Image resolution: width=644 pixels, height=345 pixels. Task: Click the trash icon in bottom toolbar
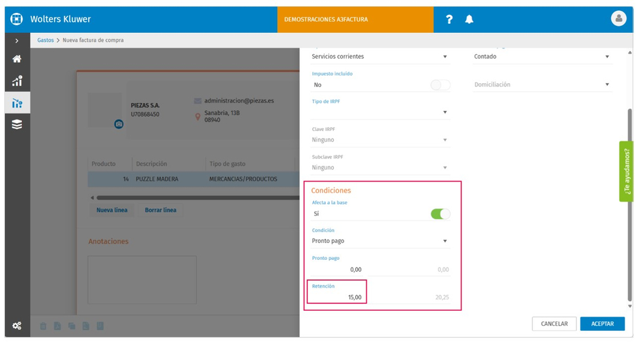43,326
